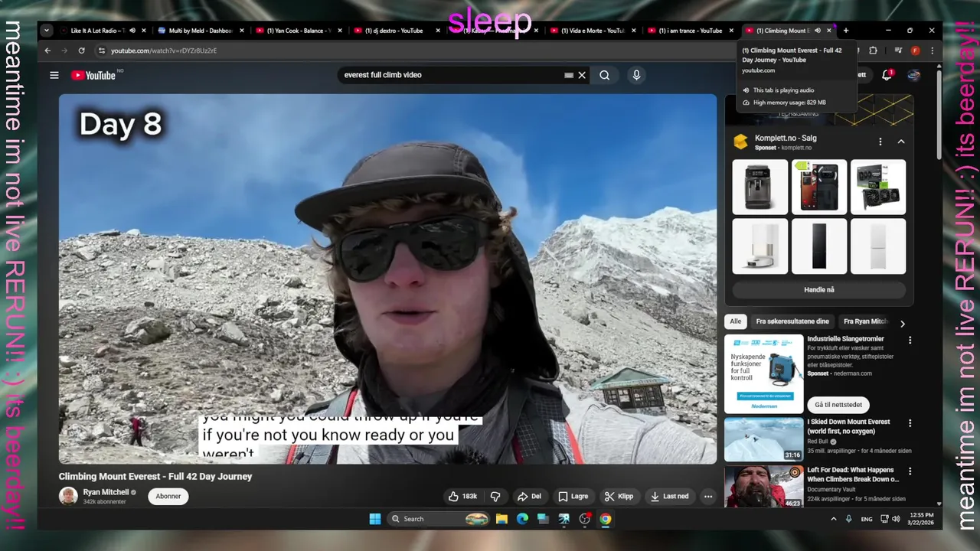Show more filter chips with right arrow

tap(902, 323)
